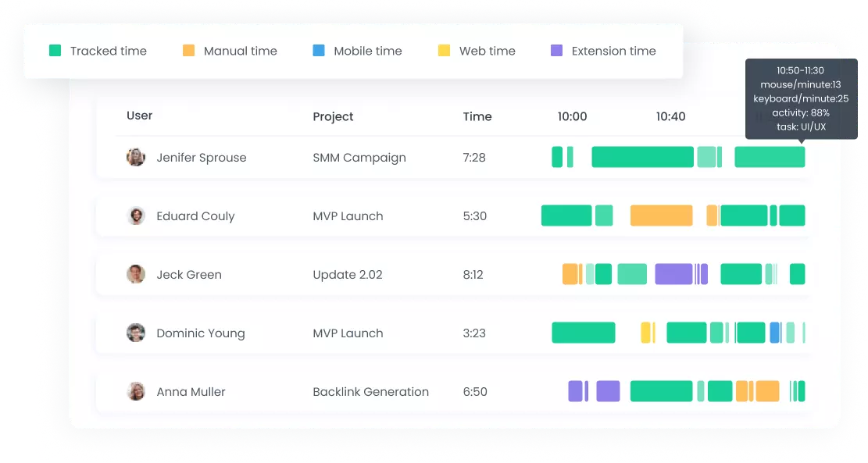Click the Update 2.02 project cell
Image resolution: width=868 pixels, height=463 pixels.
[348, 275]
